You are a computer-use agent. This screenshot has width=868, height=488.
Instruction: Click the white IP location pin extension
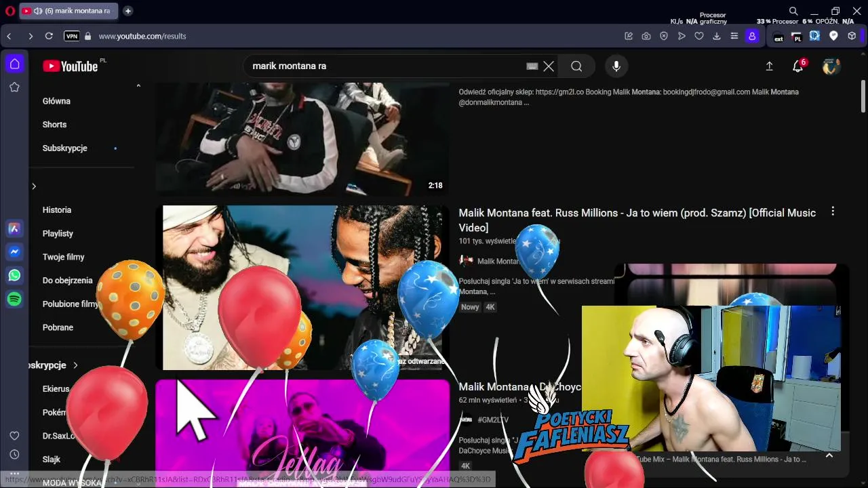(x=833, y=36)
